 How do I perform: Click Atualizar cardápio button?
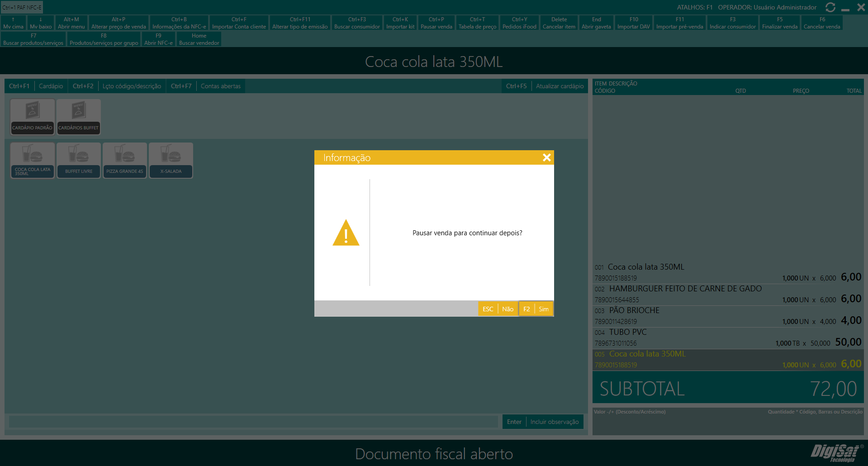560,86
